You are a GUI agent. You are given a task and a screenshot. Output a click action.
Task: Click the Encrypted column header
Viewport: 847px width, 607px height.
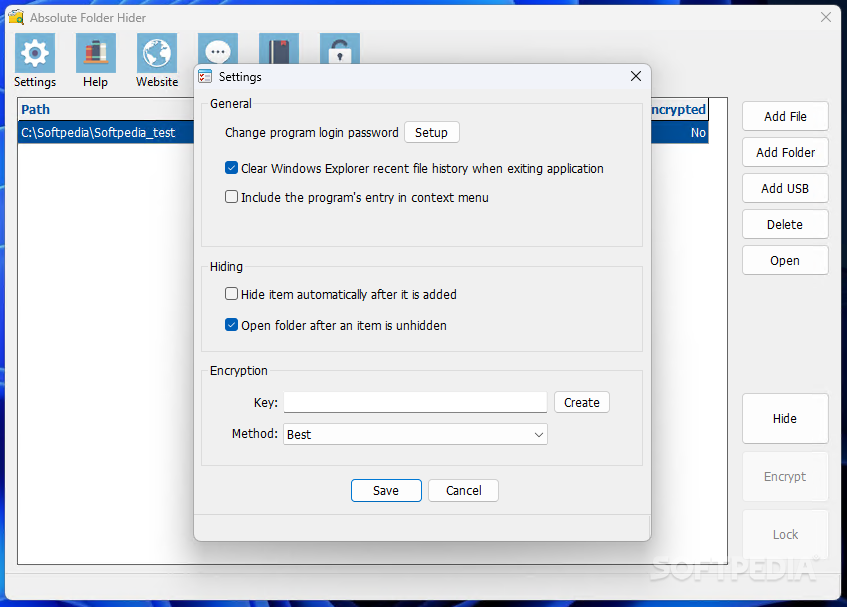tap(679, 110)
